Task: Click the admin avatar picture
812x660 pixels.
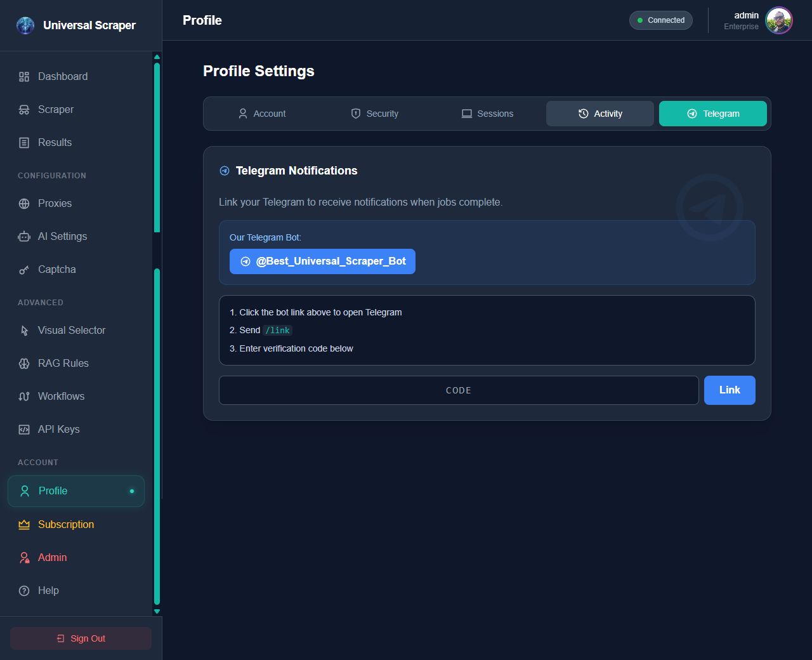Action: click(x=779, y=20)
